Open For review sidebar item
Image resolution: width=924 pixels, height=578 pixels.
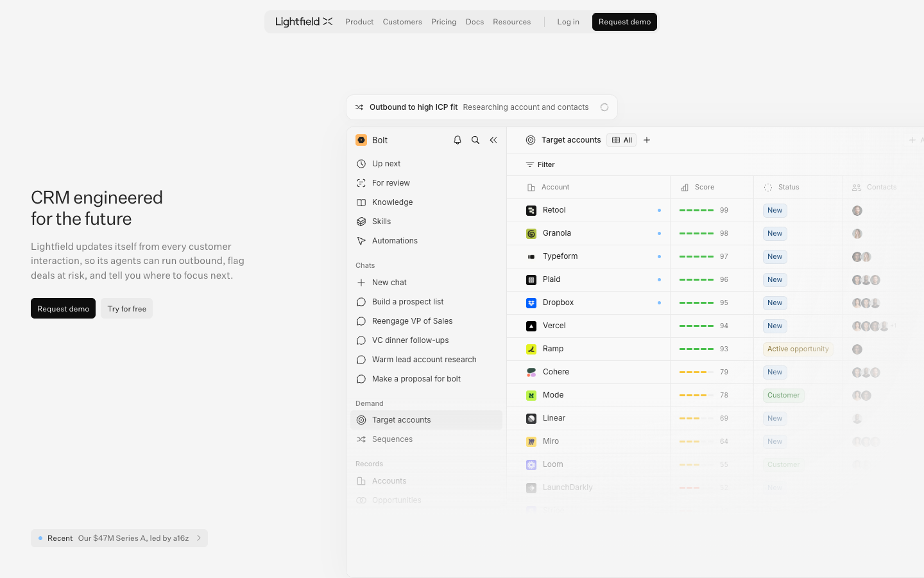(x=426, y=183)
